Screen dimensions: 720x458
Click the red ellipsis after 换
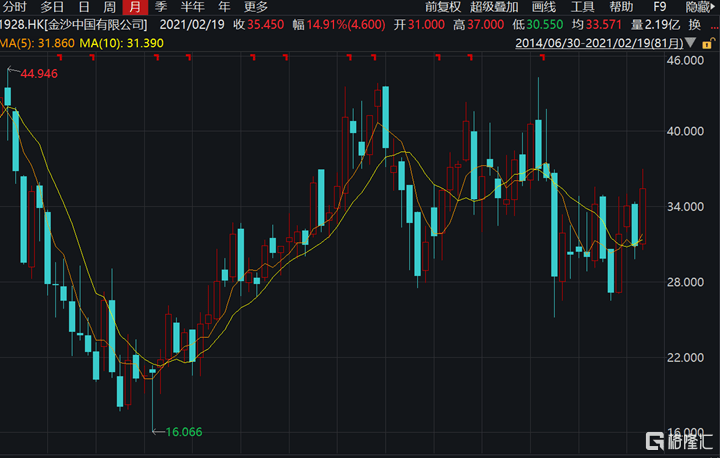(x=710, y=24)
